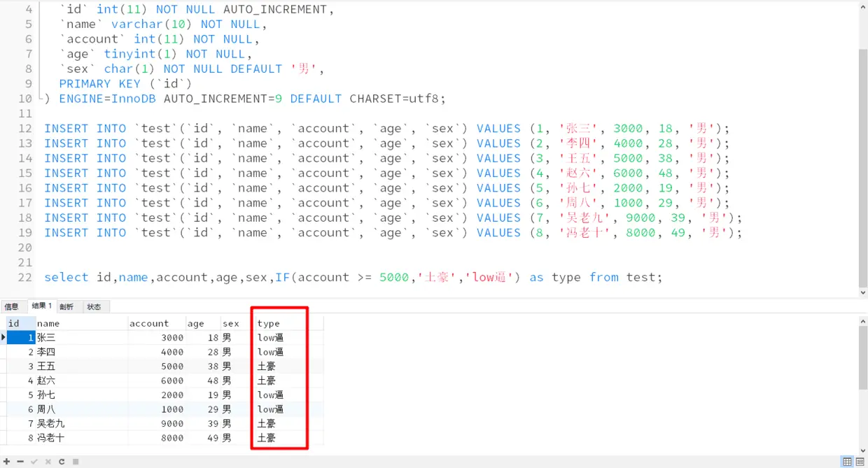Click the sex column header
The width and height of the screenshot is (868, 468).
[x=237, y=323]
